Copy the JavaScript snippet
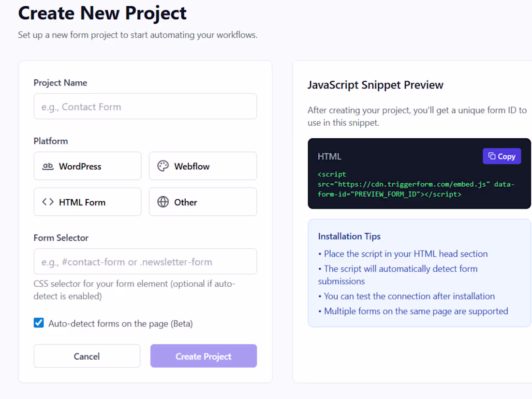 point(502,156)
